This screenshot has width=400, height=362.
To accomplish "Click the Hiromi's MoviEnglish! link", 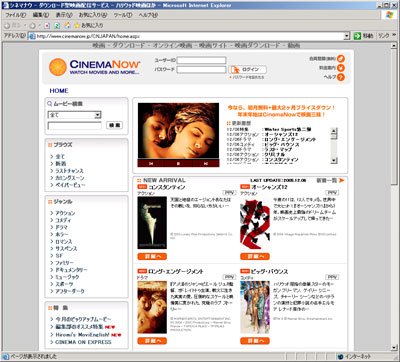I will 82,335.
